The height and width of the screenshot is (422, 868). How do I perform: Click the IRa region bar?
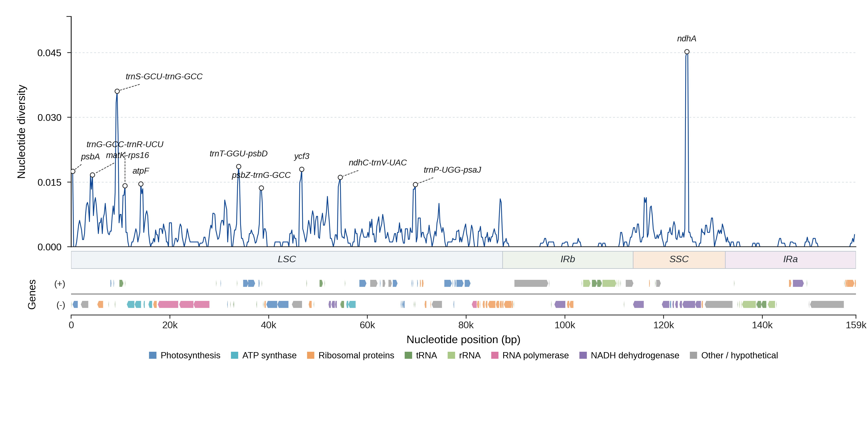pyautogui.click(x=790, y=260)
